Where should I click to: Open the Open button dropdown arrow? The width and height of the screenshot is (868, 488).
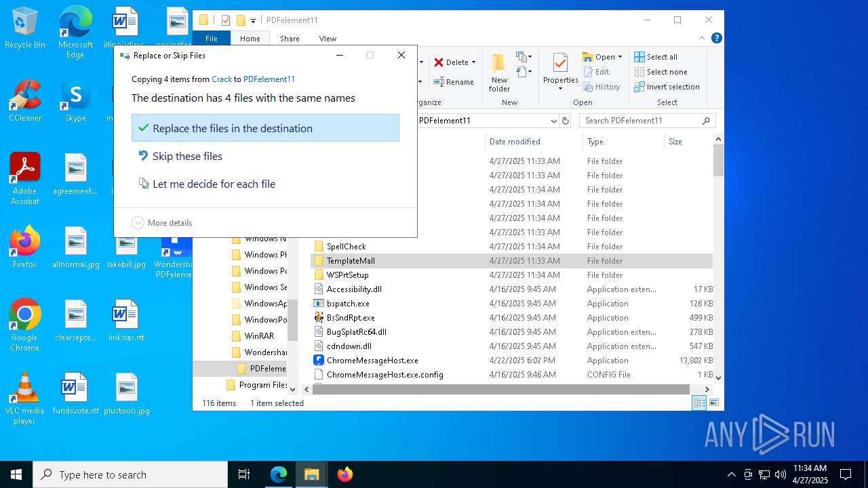(620, 57)
